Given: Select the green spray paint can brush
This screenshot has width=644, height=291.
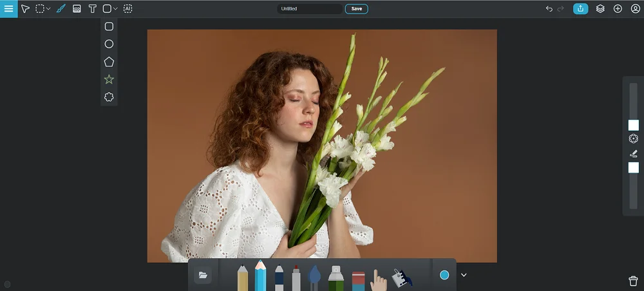Looking at the screenshot, I should pyautogui.click(x=336, y=278).
